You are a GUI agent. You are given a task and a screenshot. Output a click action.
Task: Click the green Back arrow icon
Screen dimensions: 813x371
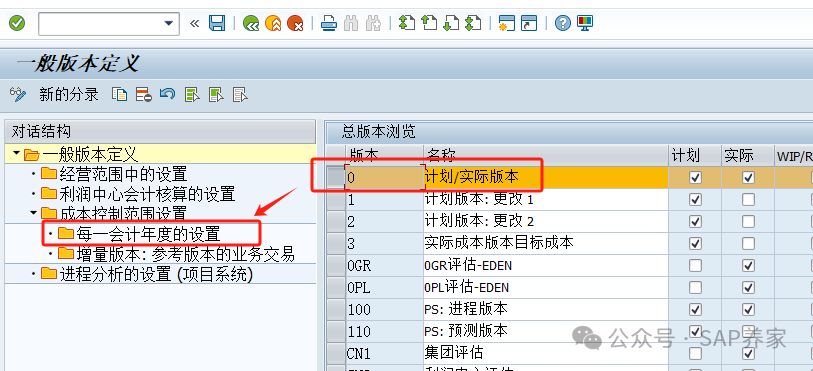pos(251,23)
